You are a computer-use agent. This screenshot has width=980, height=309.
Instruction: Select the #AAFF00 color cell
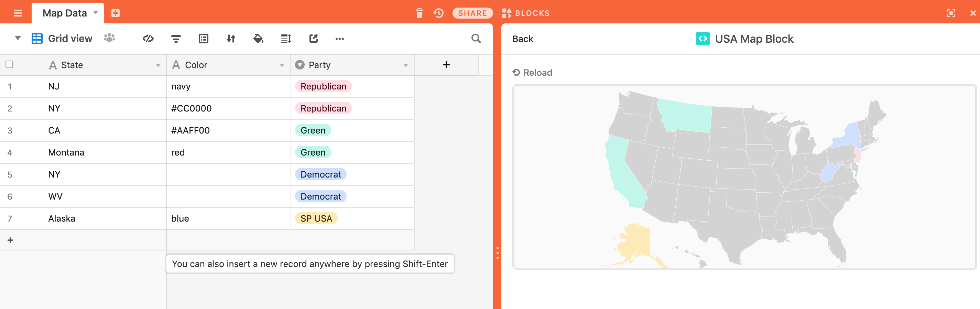(x=229, y=130)
